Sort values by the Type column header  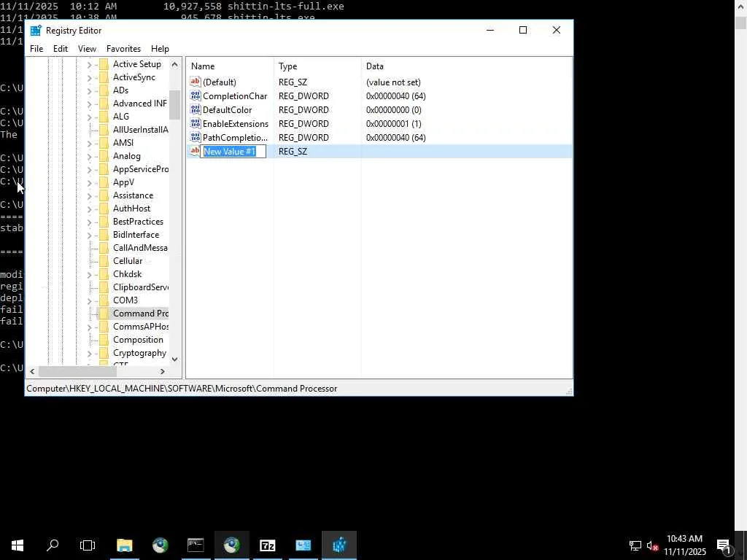click(x=317, y=66)
